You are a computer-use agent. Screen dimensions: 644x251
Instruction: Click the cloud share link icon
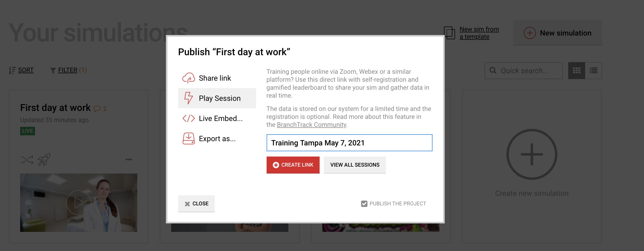[188, 78]
